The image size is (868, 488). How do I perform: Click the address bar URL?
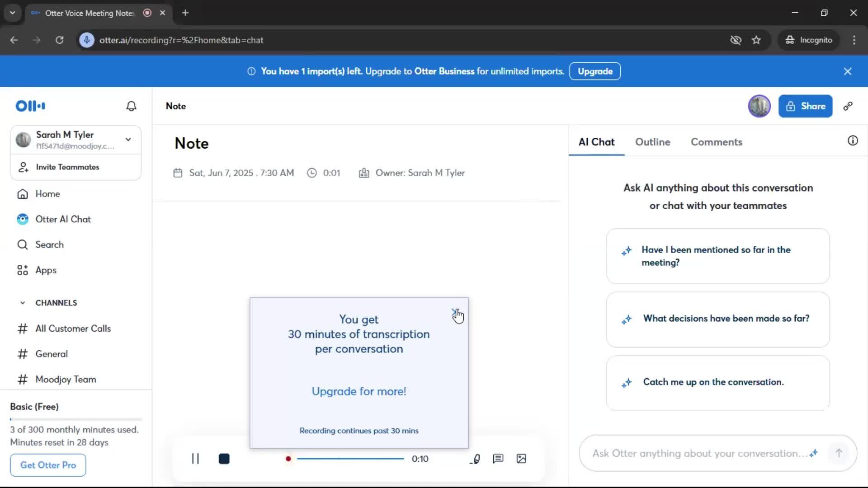click(x=181, y=40)
